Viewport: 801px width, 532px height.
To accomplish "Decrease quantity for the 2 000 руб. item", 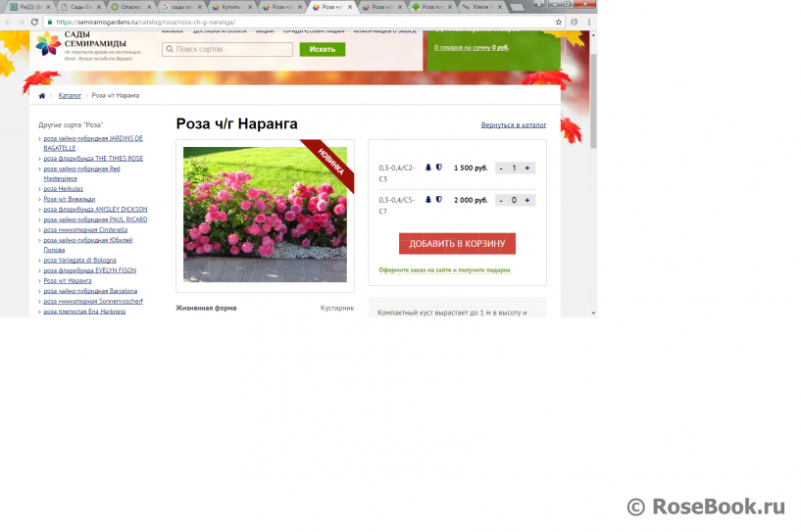I will tap(501, 201).
